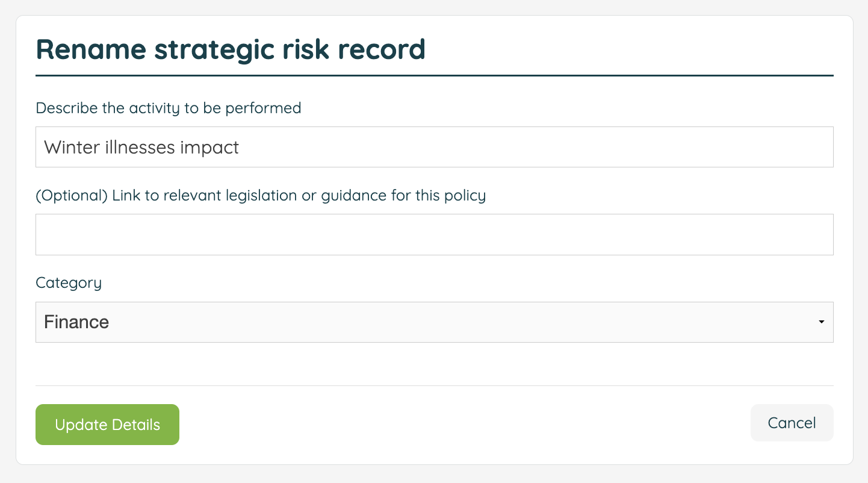Click 'Describe the activity to be performed' label
The image size is (868, 483).
coord(169,108)
